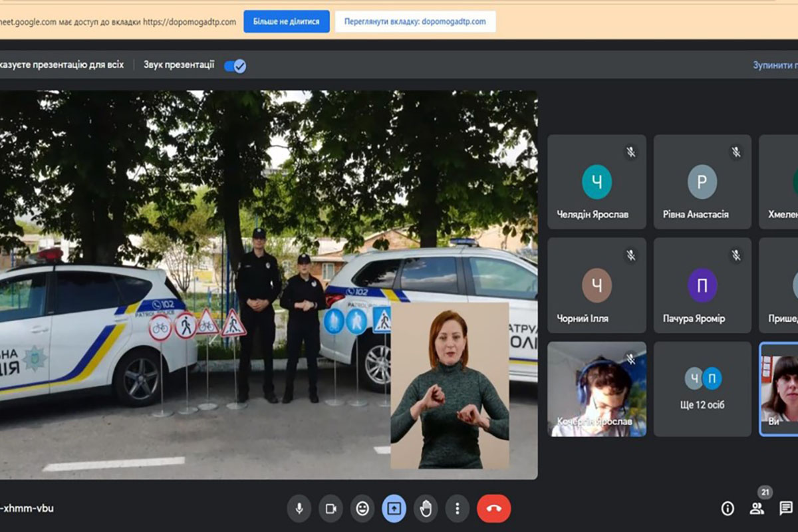Click the P avatar of Рівна Анастасія
798x532 pixels.
702,182
